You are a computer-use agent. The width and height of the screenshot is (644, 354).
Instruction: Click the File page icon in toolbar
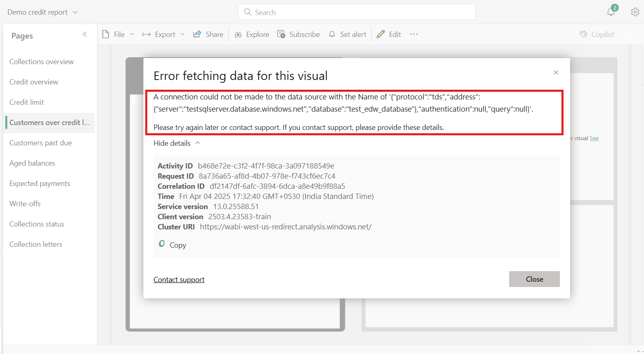pos(106,34)
